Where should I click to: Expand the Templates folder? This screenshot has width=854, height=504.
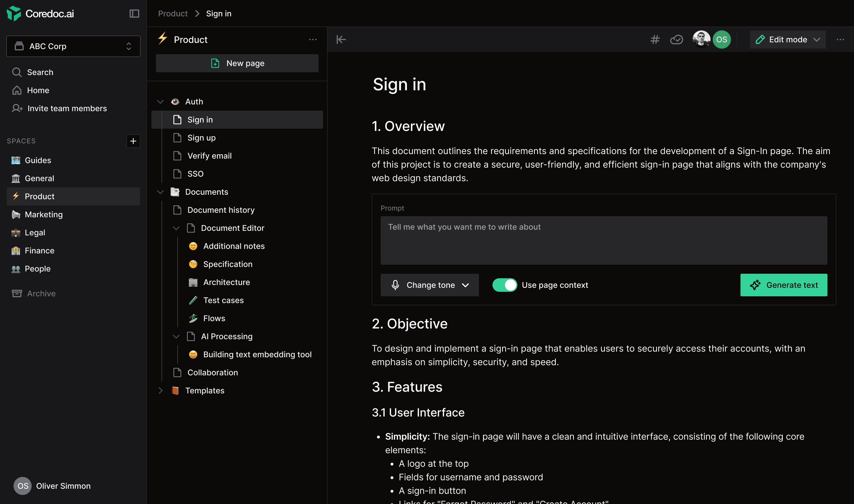pos(160,391)
